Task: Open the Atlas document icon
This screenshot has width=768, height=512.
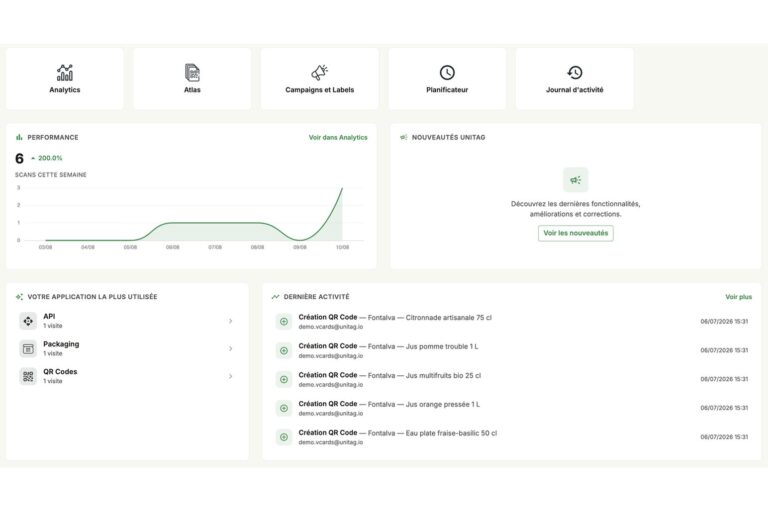Action: click(x=192, y=73)
